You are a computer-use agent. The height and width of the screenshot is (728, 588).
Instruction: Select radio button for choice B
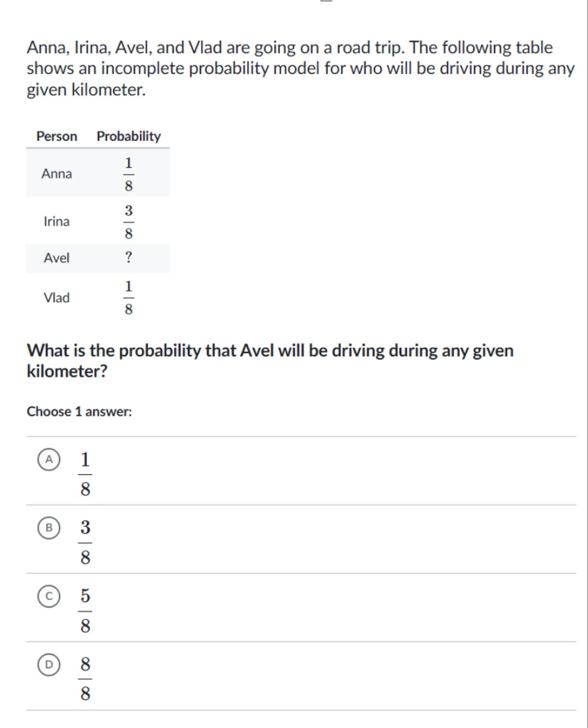49,528
